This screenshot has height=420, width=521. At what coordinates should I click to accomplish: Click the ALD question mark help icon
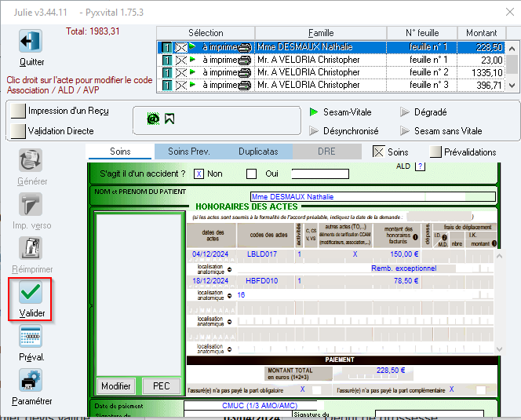click(x=421, y=166)
